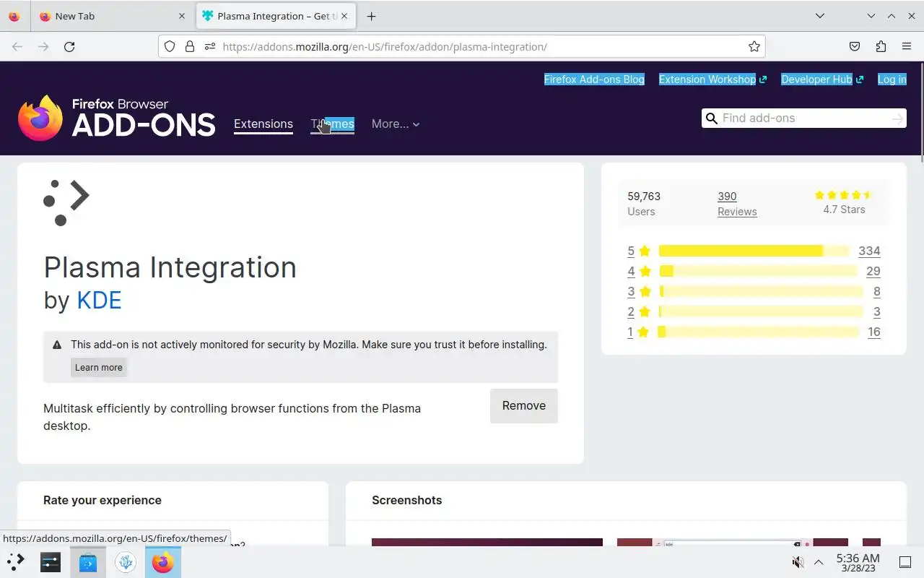This screenshot has height=578, width=924.
Task: Click the address bar URL
Action: coord(385,46)
